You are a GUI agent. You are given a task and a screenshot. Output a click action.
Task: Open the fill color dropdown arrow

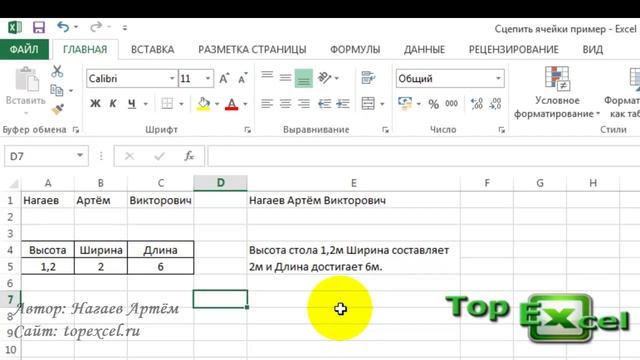tap(217, 104)
